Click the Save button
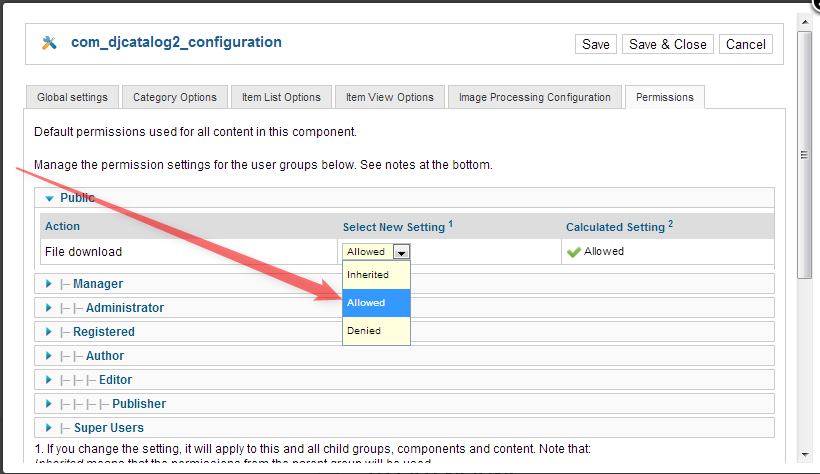This screenshot has width=820, height=474. [596, 44]
